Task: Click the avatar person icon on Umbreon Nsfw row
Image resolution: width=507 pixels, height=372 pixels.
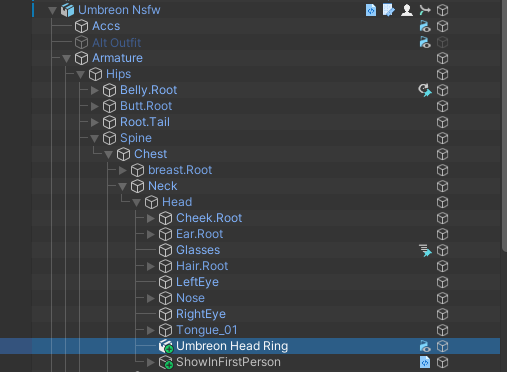Action: (407, 10)
